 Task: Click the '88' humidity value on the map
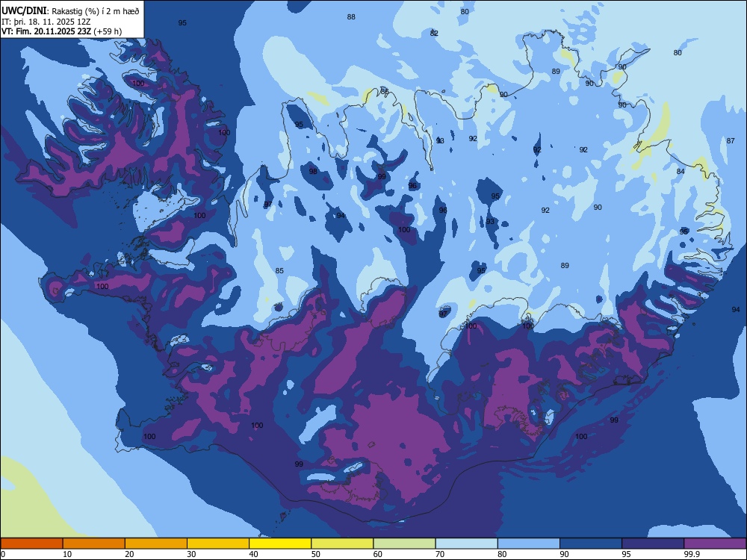351,16
